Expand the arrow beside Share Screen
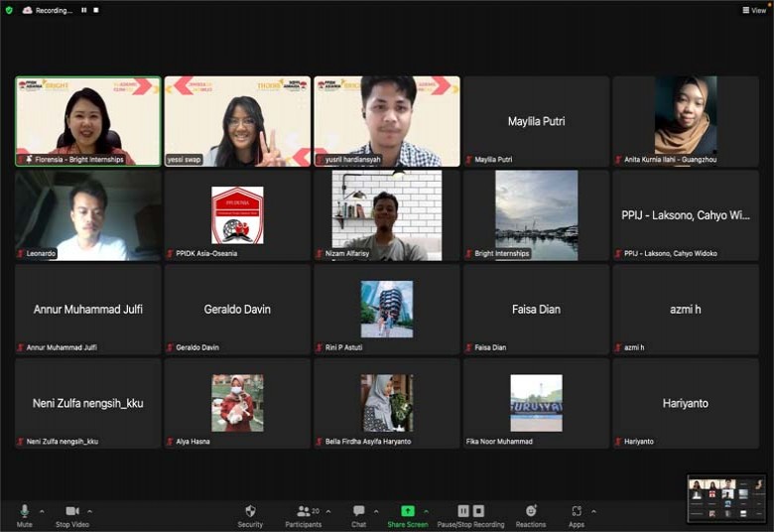This screenshot has width=774, height=532. coord(425,511)
